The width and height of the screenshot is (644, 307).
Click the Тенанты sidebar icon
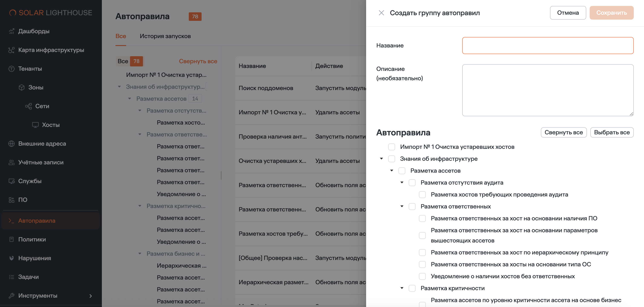point(12,69)
